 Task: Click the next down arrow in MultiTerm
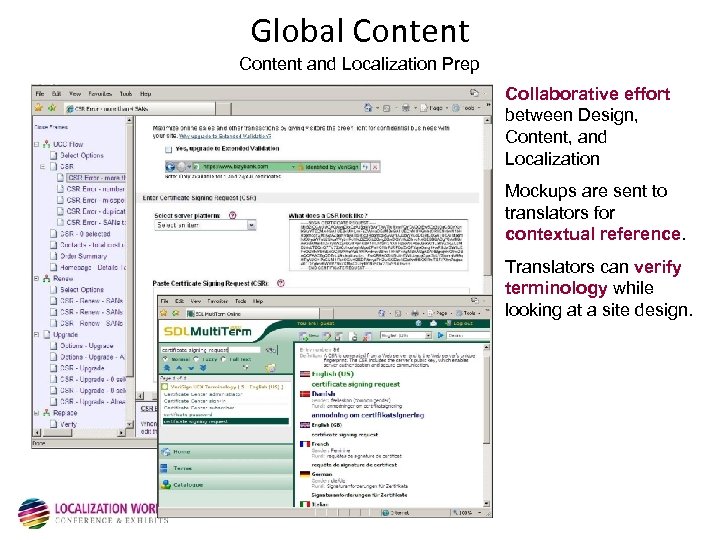pos(191,368)
